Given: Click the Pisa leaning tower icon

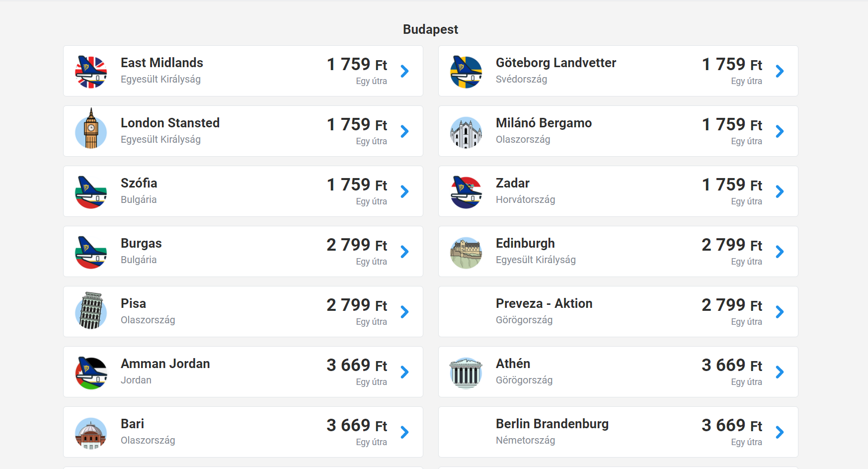Looking at the screenshot, I should point(91,311).
